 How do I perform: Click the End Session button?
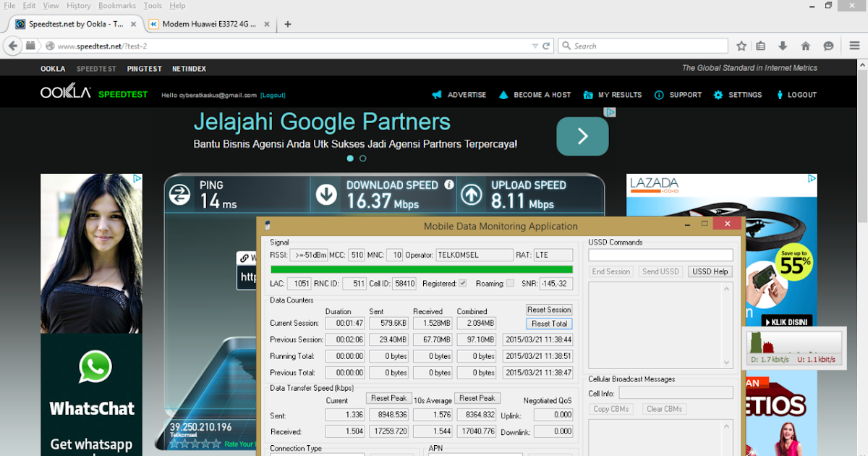click(611, 271)
